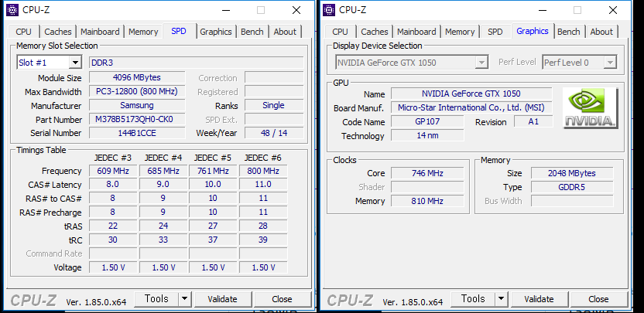Select SPD tab in left window
The image size is (644, 313).
(179, 31)
